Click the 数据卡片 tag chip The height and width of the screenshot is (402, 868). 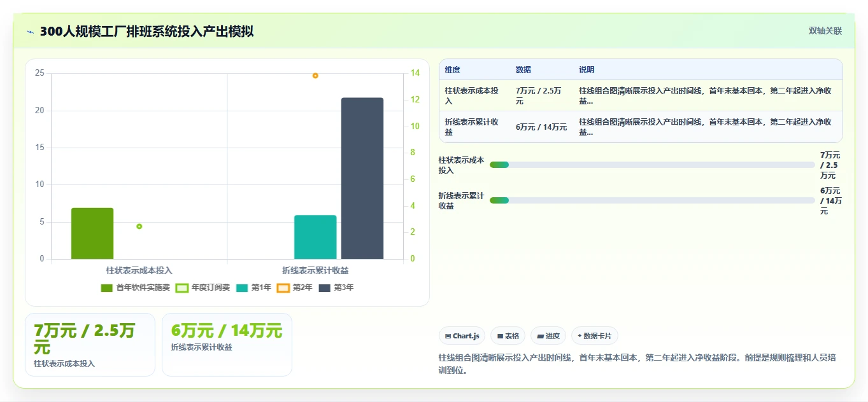coord(594,336)
